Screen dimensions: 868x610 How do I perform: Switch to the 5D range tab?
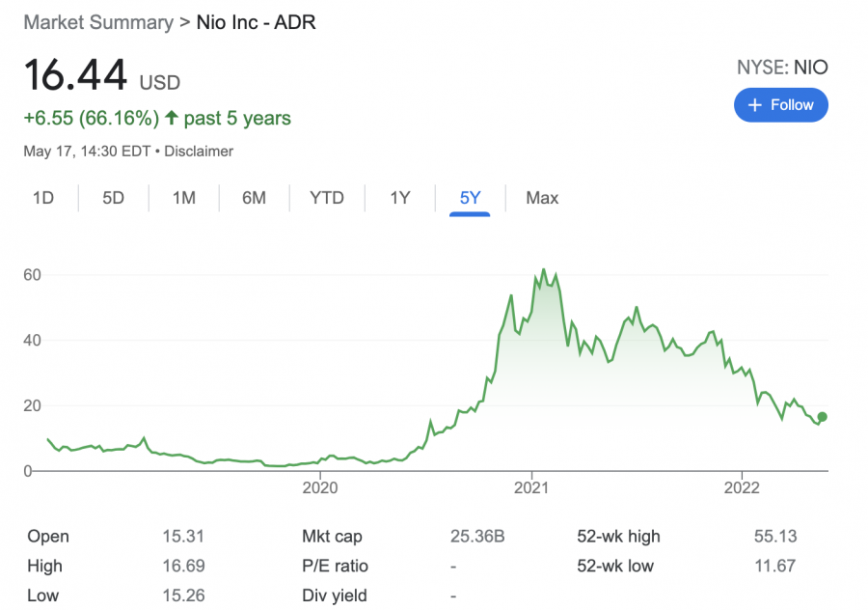(x=114, y=198)
